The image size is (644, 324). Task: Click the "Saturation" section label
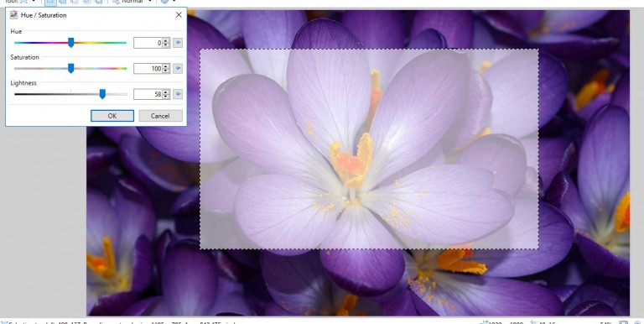pyautogui.click(x=24, y=57)
